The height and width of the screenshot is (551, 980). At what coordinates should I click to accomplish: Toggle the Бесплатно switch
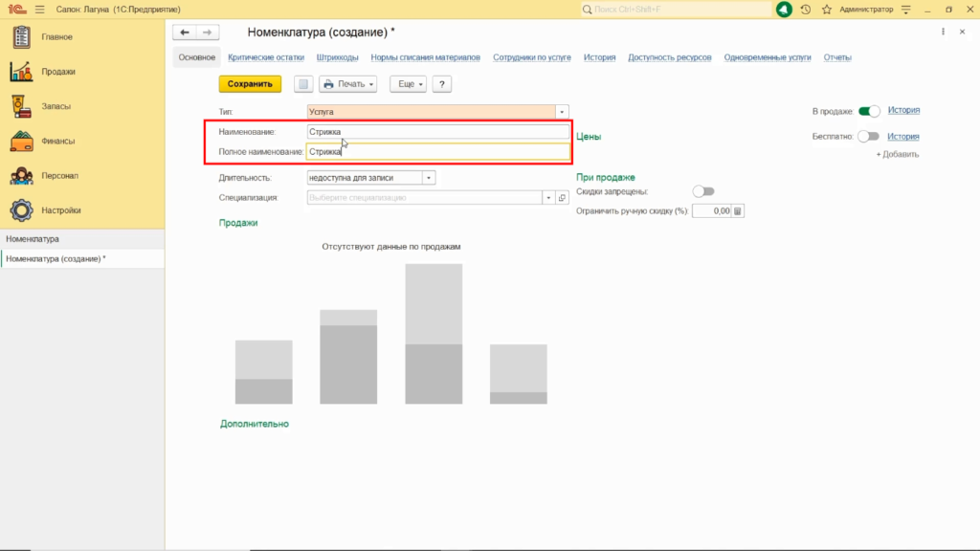[868, 136]
